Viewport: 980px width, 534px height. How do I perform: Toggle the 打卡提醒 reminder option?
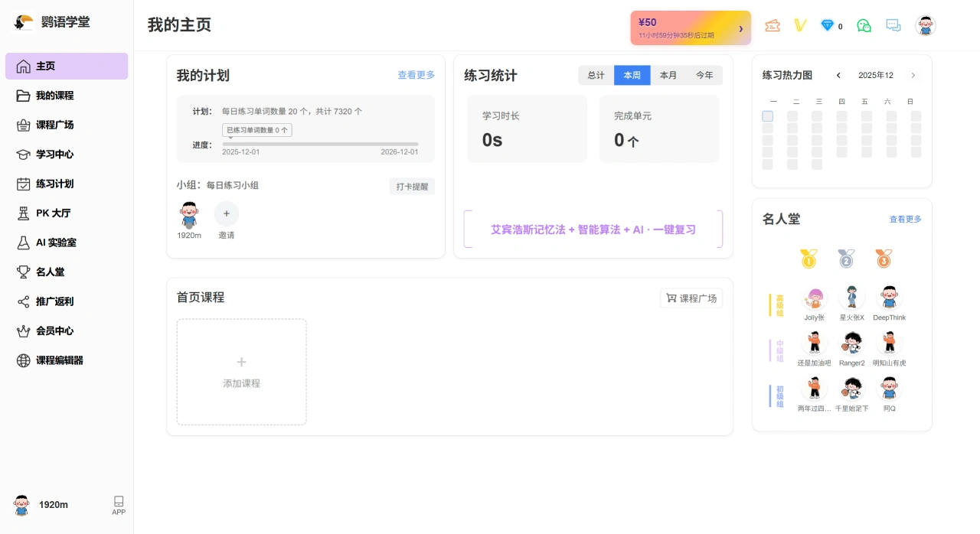tap(411, 186)
